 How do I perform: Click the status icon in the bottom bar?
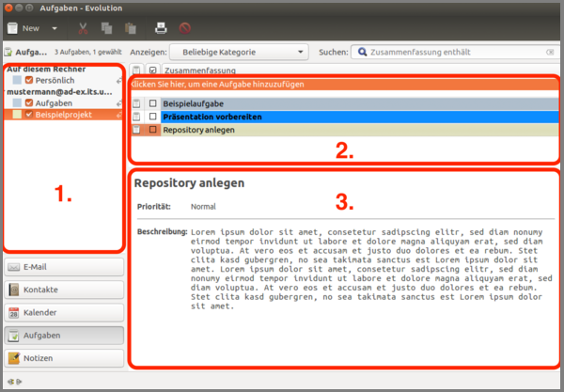click(11, 382)
